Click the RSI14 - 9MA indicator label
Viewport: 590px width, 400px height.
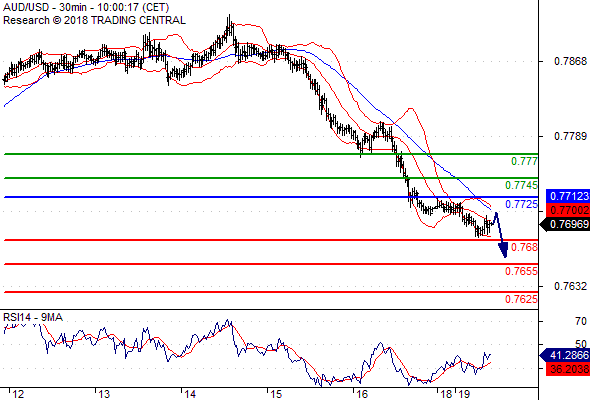[x=33, y=318]
